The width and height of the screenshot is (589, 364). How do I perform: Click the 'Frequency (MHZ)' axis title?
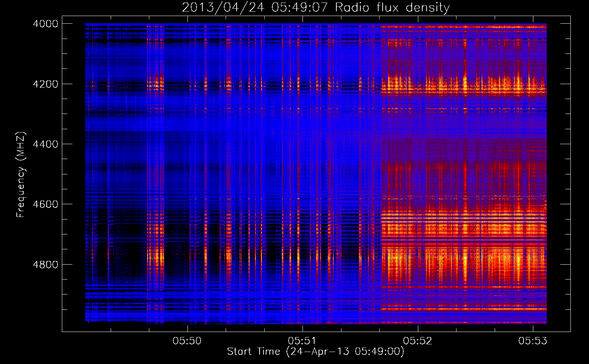click(21, 175)
